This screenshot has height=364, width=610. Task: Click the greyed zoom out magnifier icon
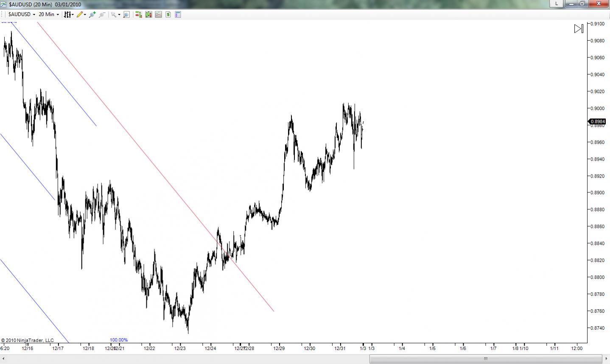[x=102, y=14]
